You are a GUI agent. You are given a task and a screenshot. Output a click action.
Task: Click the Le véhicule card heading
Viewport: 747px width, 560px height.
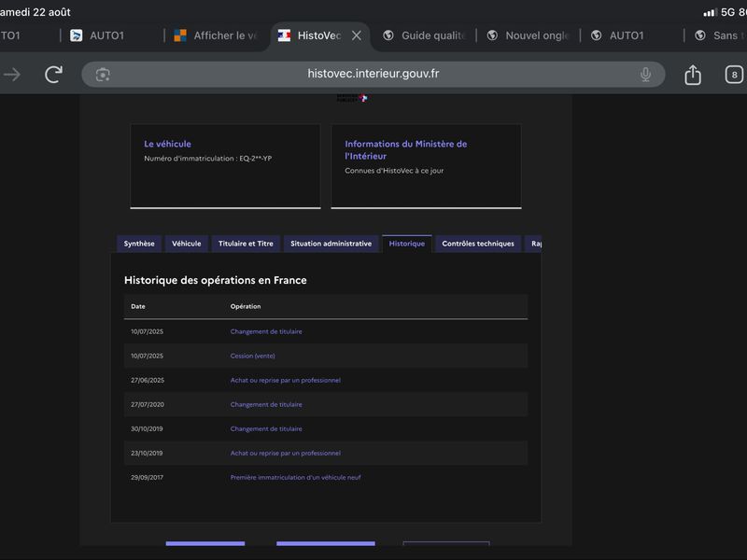[168, 144]
